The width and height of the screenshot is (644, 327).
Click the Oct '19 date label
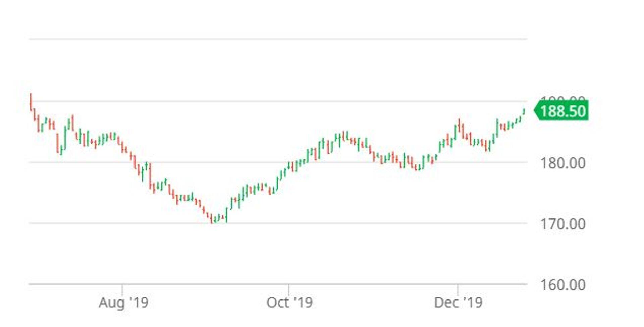coord(289,303)
